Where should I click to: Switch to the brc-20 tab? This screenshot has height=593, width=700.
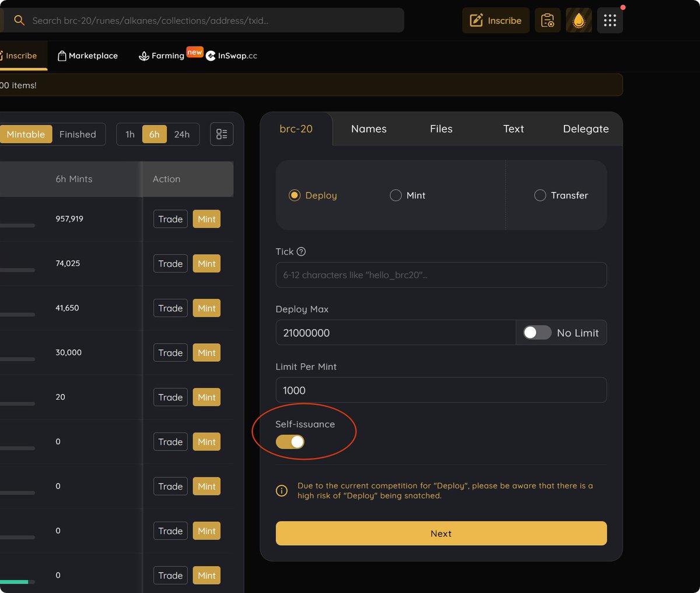(296, 129)
